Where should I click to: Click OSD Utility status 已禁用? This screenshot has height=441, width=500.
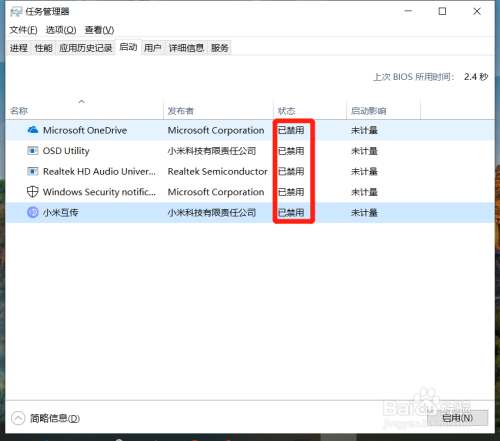point(291,151)
